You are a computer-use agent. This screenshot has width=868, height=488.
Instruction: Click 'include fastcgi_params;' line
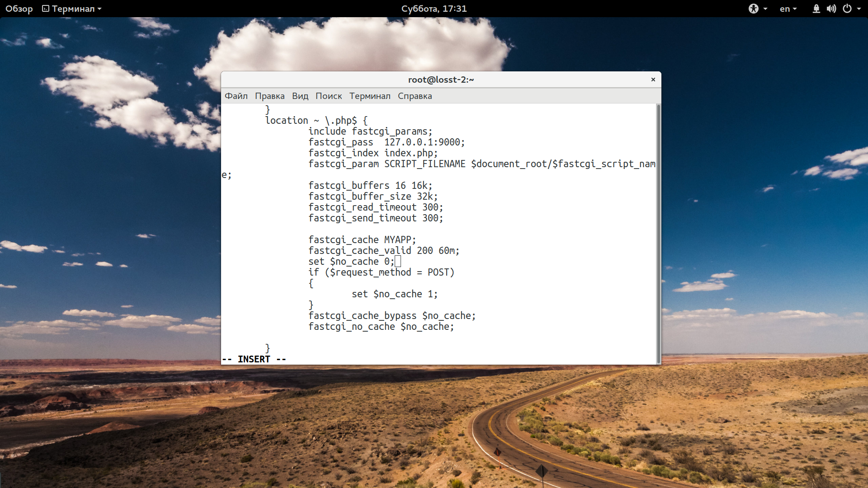[x=370, y=131]
